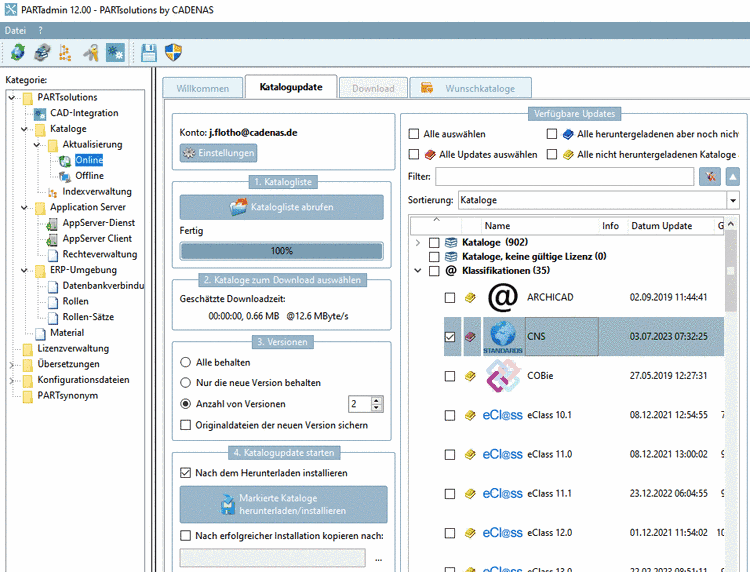This screenshot has width=750, height=572.
Task: Switch to the Willkommen tab
Action: pyautogui.click(x=203, y=88)
